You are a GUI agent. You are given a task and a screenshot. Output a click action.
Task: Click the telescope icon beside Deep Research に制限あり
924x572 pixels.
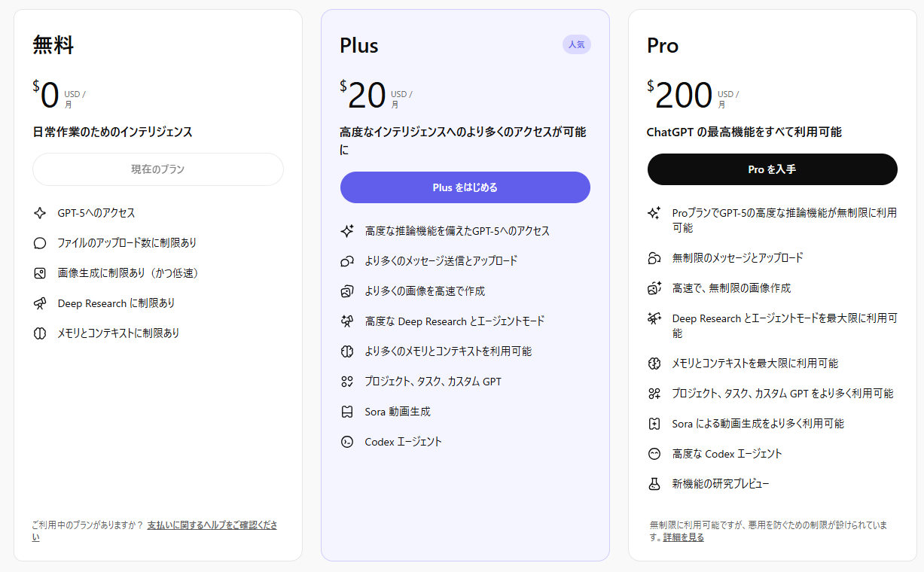(x=40, y=303)
